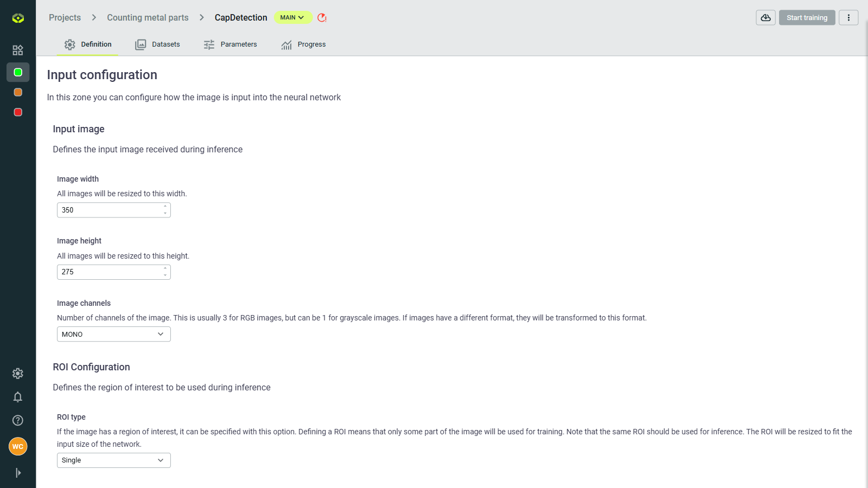868x488 pixels.
Task: Expand the sidebar with arrow icon
Action: click(x=18, y=473)
